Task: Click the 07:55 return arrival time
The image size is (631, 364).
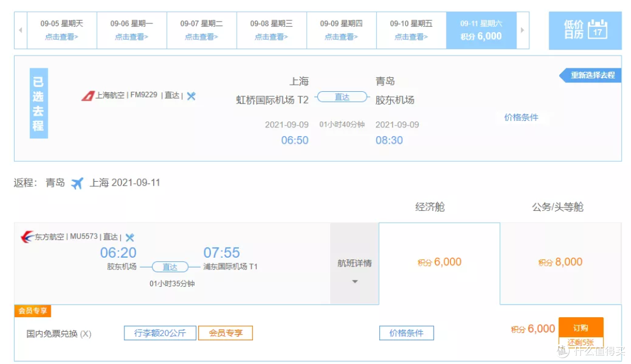Action: pos(222,252)
